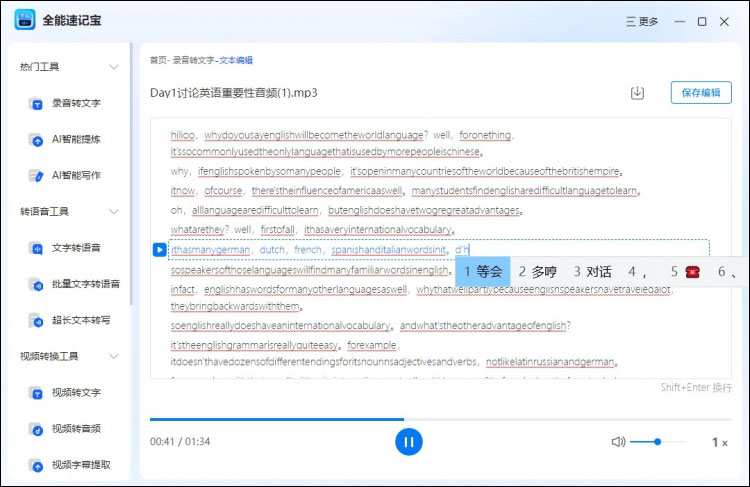This screenshot has width=750, height=487.
Task: Select IME candidate 3 对话
Action: [x=593, y=272]
